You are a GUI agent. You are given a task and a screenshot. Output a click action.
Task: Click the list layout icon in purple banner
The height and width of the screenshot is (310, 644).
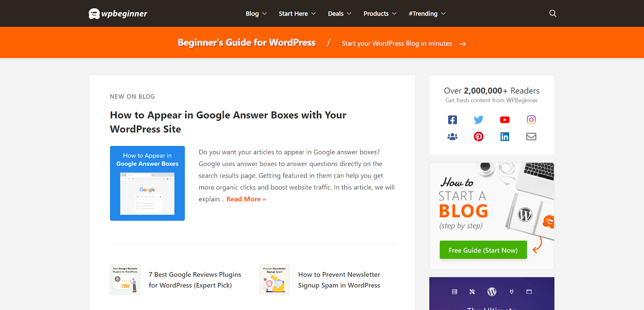(x=454, y=291)
